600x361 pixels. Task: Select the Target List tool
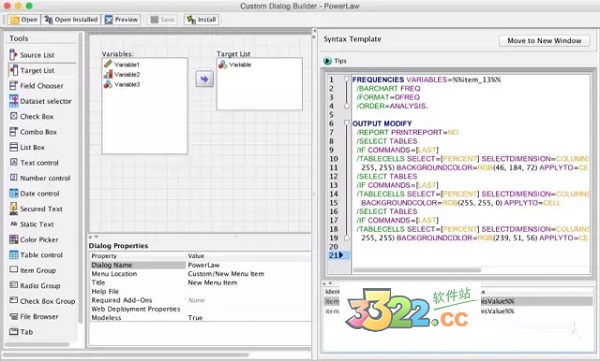(x=37, y=70)
